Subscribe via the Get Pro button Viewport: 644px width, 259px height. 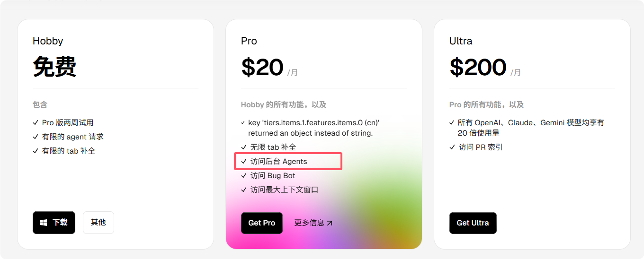[x=262, y=223]
